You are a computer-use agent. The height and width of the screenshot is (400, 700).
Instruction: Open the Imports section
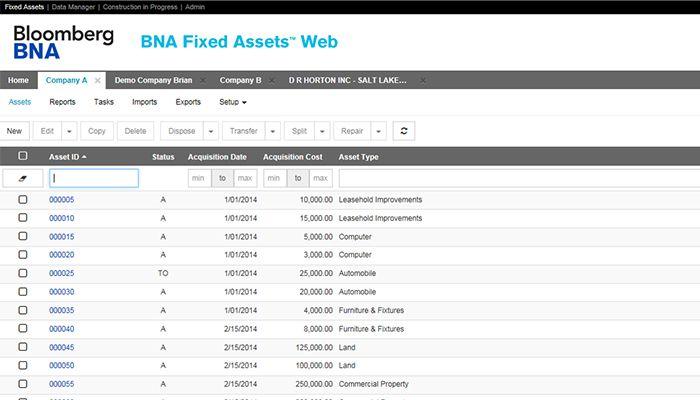tap(145, 102)
